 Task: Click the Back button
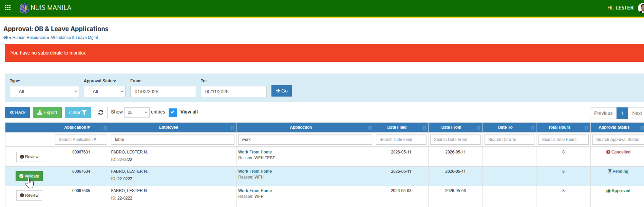point(18,112)
